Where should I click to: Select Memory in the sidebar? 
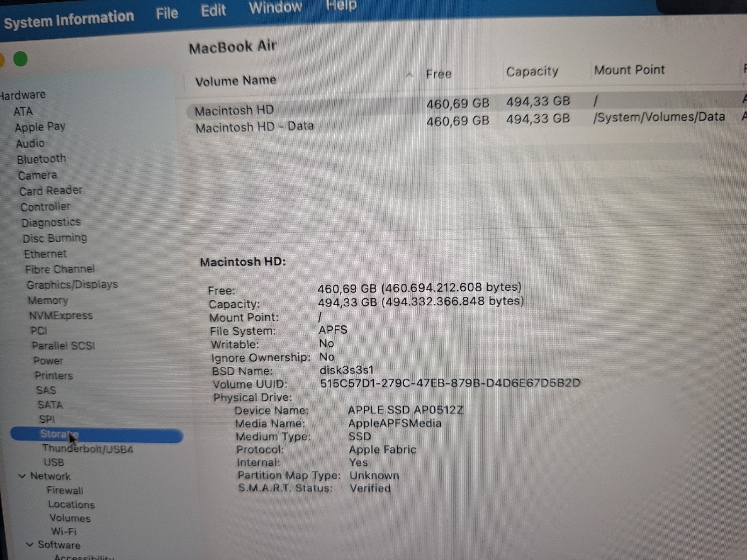[x=48, y=301]
